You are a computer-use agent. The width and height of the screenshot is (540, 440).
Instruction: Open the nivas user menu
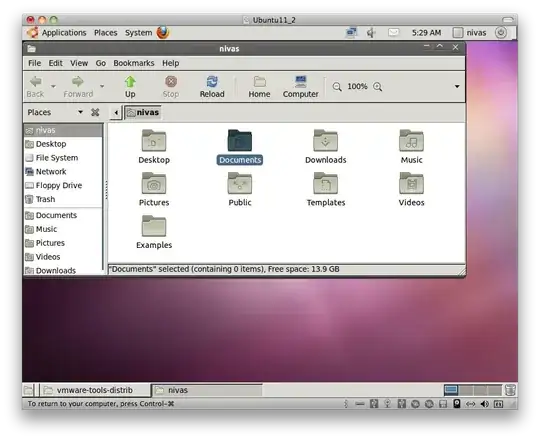click(x=469, y=33)
